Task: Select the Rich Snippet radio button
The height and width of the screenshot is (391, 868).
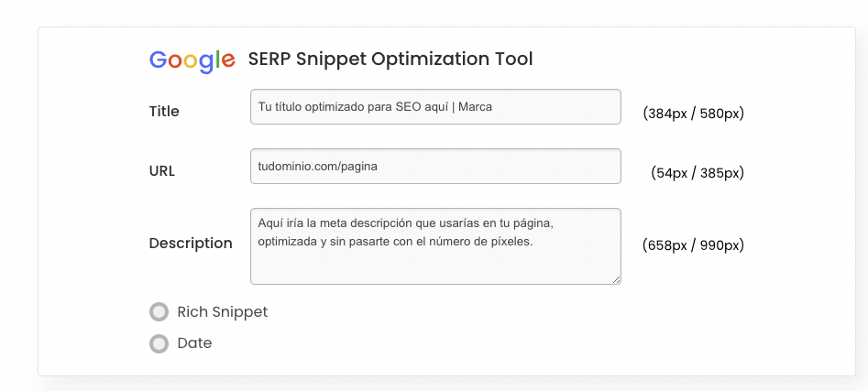Action: point(159,312)
